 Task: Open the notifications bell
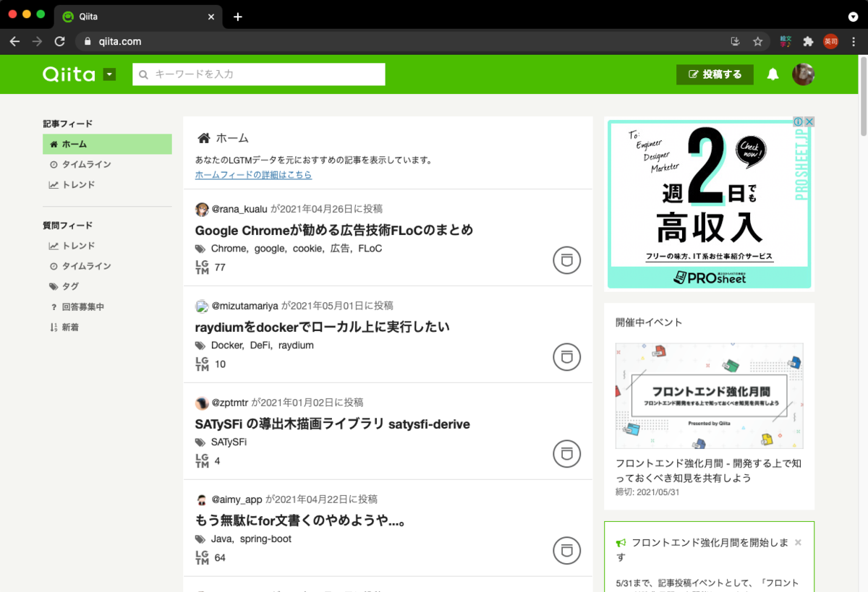773,74
